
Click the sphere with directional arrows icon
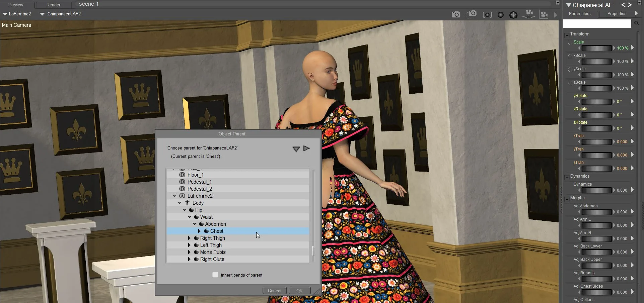513,15
